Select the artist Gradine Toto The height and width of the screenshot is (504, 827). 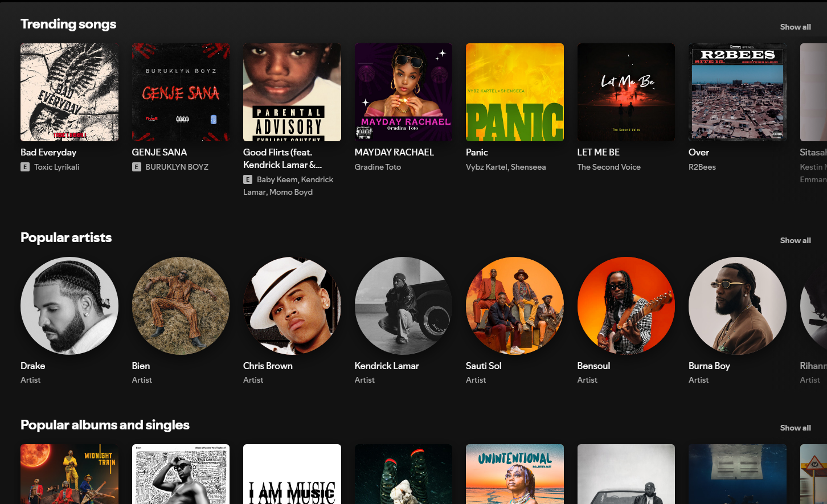(x=378, y=167)
